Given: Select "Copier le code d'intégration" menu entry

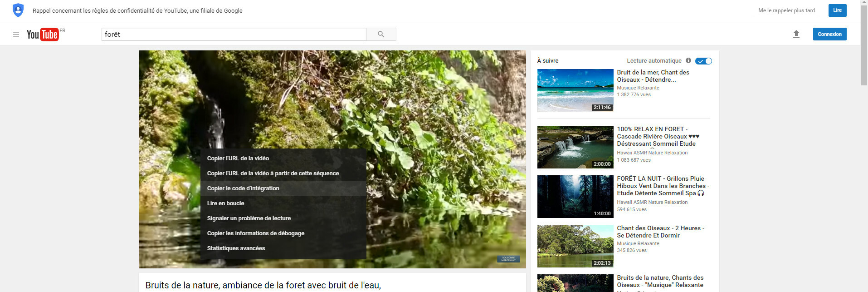Looking at the screenshot, I should [243, 188].
